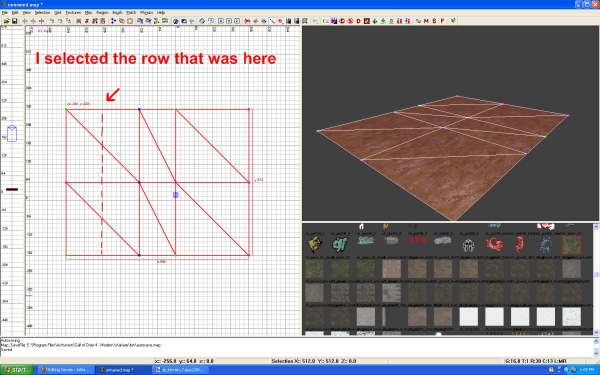Click the red P toolbar icon
The width and height of the screenshot is (600, 375).
(x=442, y=21)
